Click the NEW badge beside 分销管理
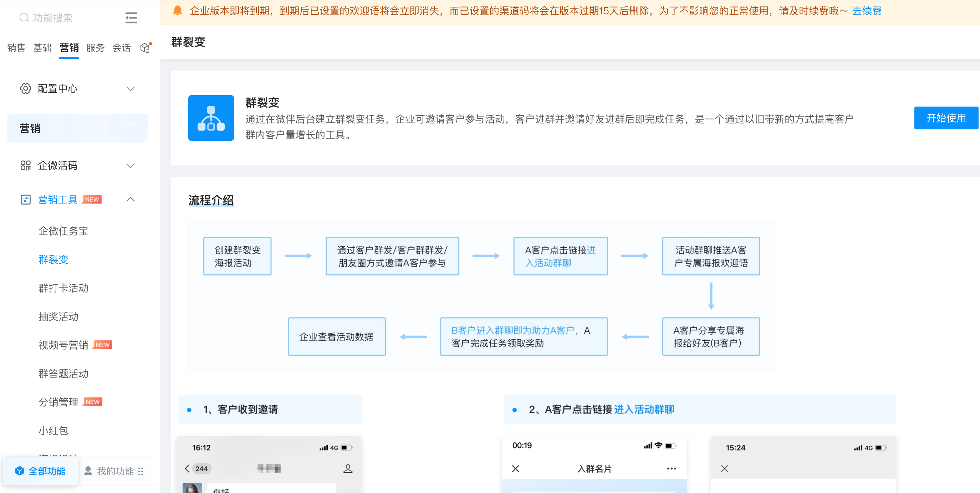 click(x=92, y=402)
